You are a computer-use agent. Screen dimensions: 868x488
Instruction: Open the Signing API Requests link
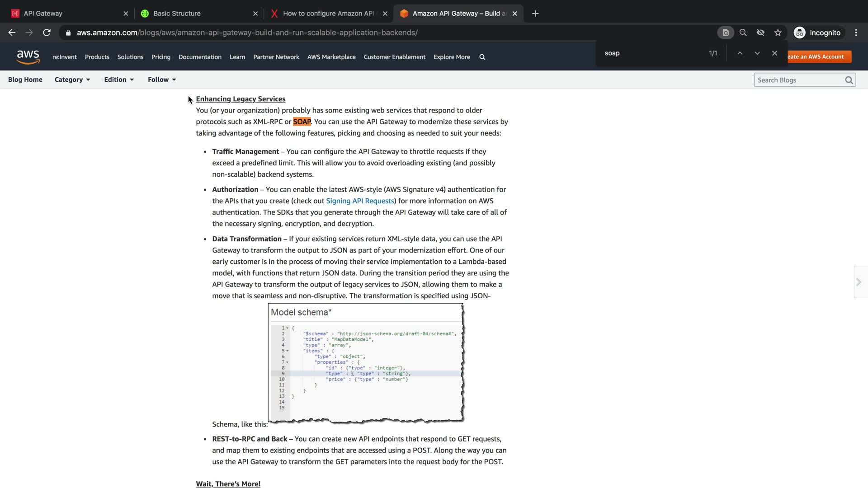pos(360,201)
